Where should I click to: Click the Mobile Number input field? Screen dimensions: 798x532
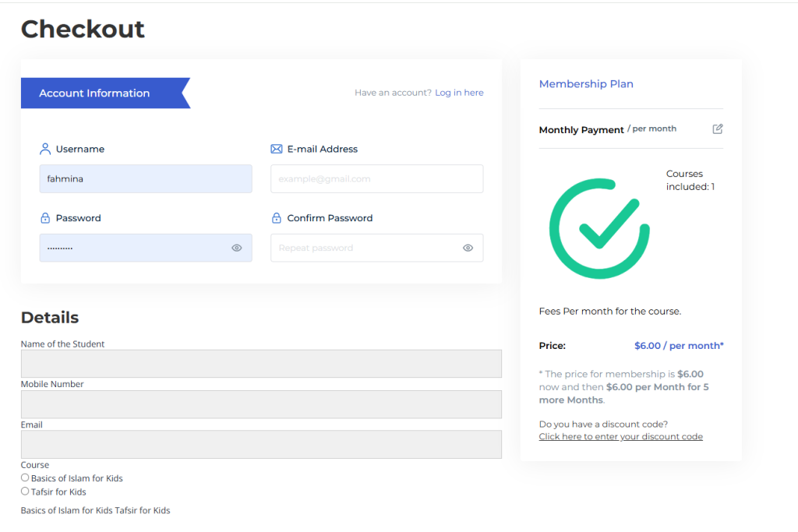[x=261, y=404]
